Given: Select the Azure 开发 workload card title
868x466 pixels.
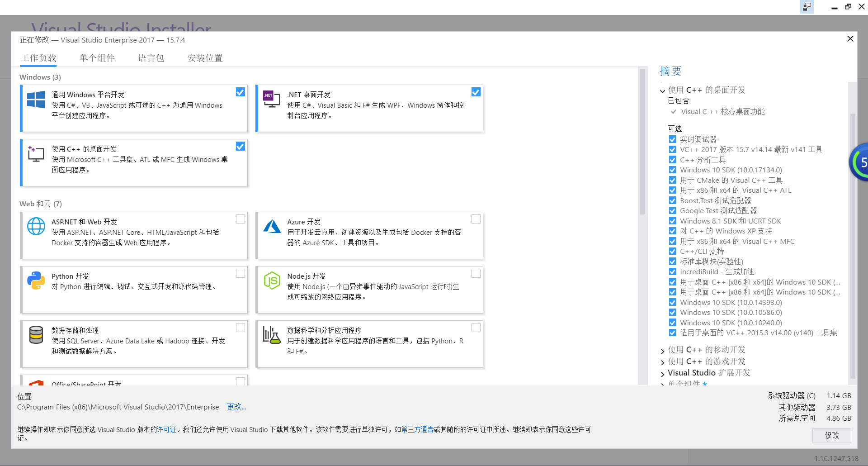Looking at the screenshot, I should click(304, 222).
